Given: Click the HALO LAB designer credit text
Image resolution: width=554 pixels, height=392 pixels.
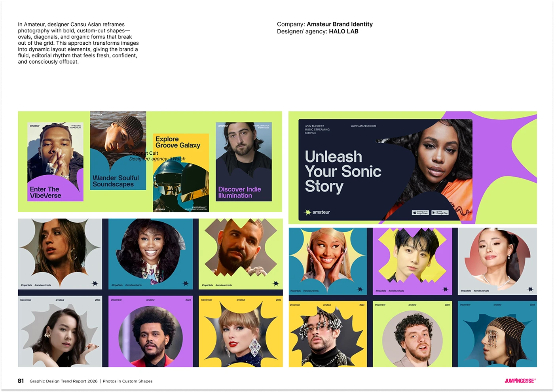Looking at the screenshot, I should (343, 31).
